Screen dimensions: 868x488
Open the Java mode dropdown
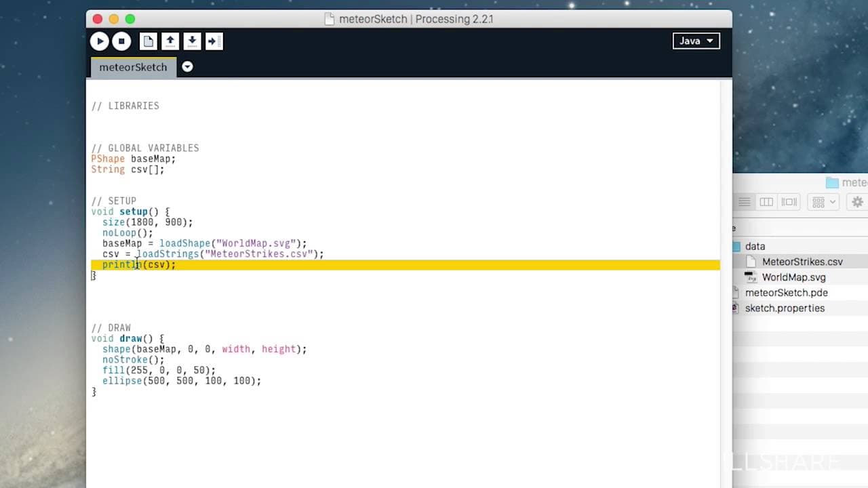coord(696,41)
